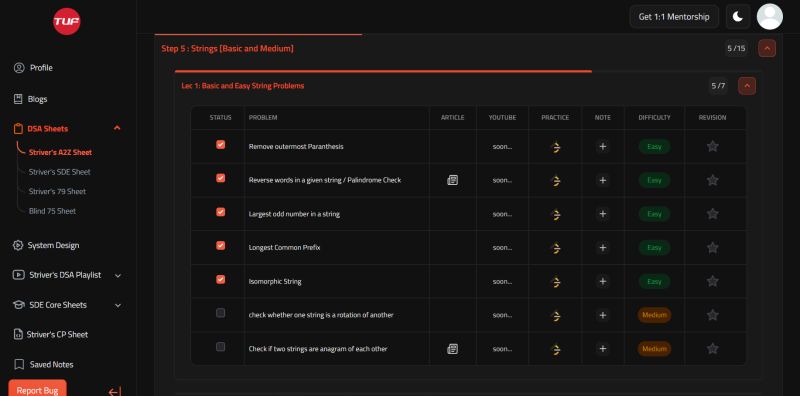Collapse sidebar with the arrow icon
This screenshot has height=396, width=800.
point(115,392)
